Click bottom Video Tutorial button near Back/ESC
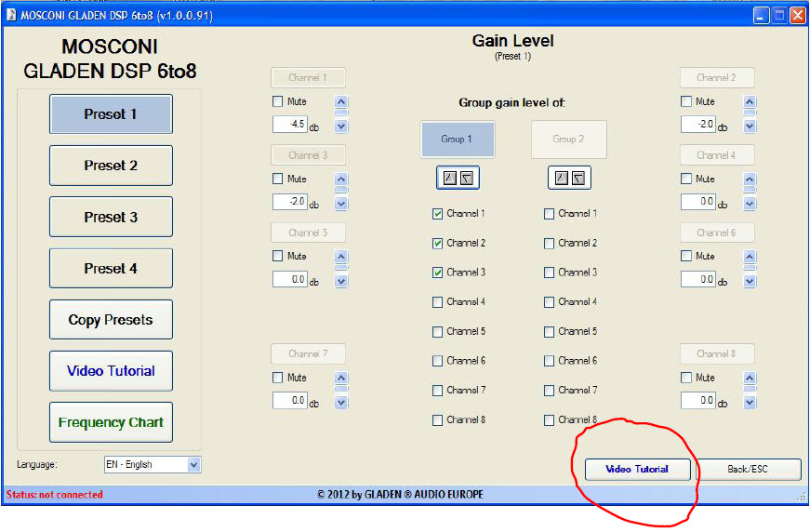The image size is (810, 532). point(637,470)
